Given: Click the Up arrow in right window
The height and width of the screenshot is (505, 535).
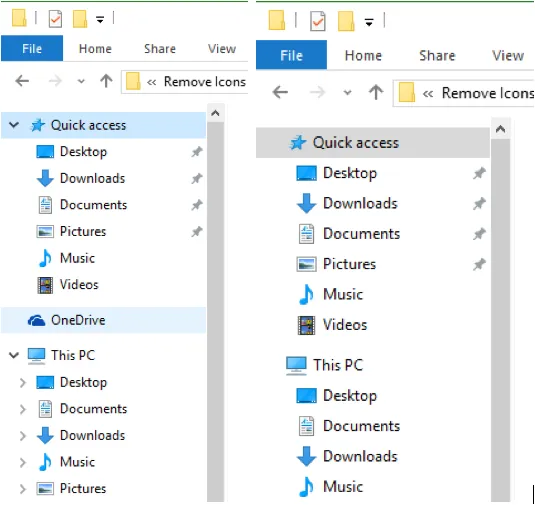Looking at the screenshot, I should 376,92.
